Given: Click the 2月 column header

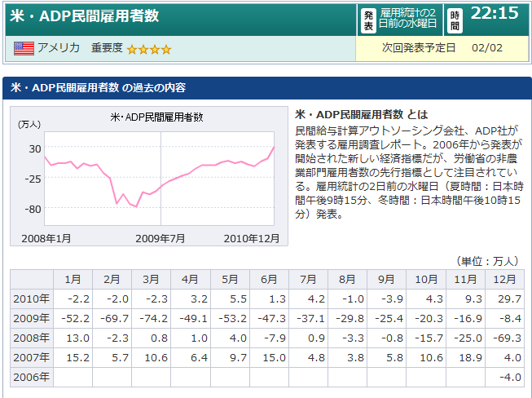Looking at the screenshot, I should click(112, 280).
